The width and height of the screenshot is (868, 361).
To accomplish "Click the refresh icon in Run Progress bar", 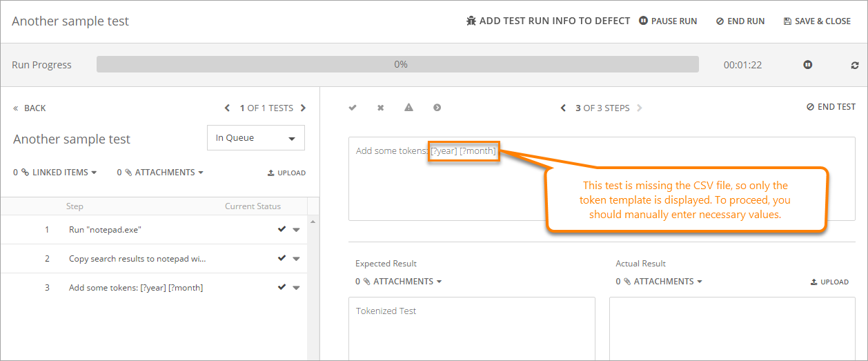I will [855, 65].
